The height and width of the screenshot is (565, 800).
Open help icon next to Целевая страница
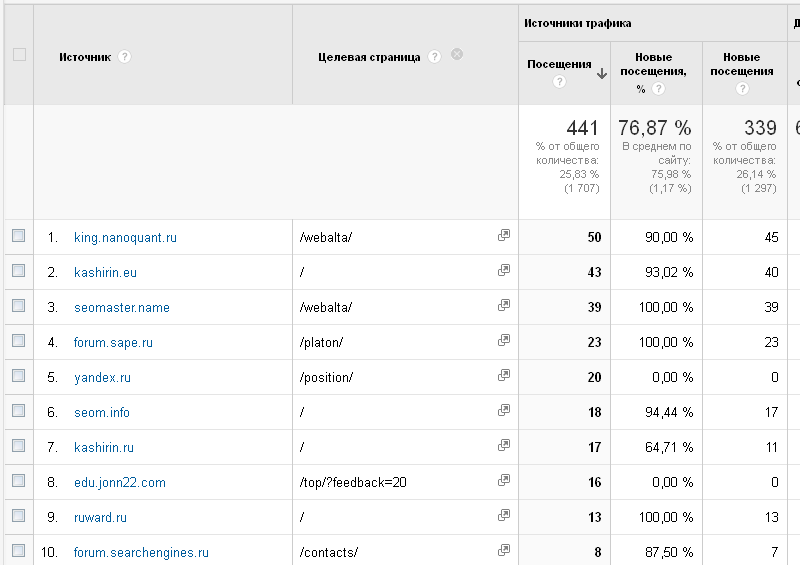click(434, 57)
